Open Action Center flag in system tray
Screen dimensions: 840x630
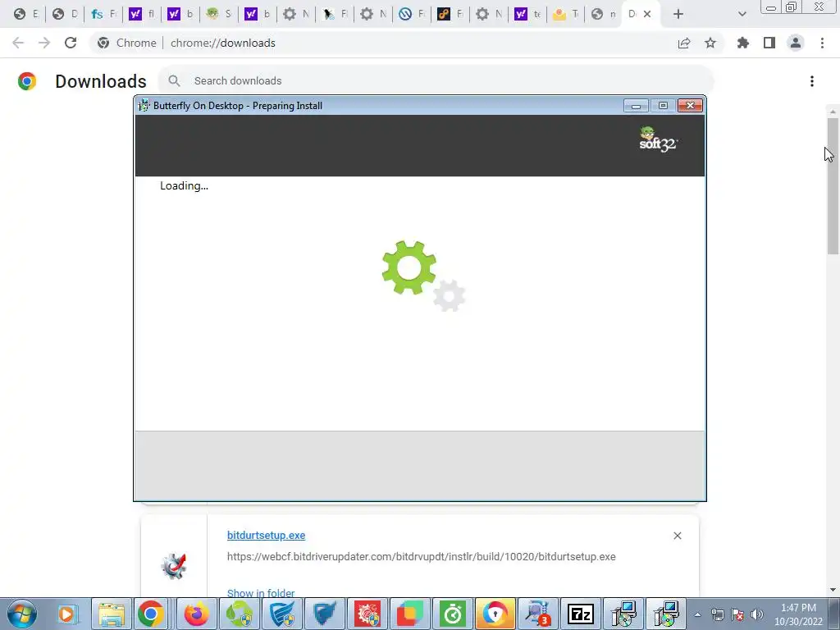[x=737, y=614]
